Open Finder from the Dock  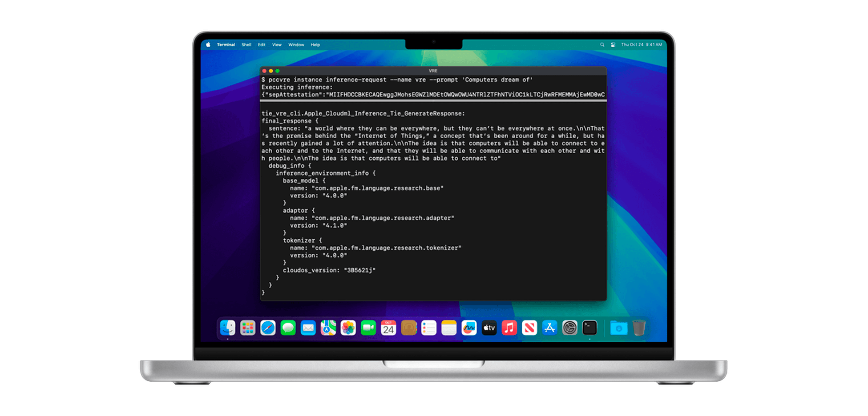[228, 328]
